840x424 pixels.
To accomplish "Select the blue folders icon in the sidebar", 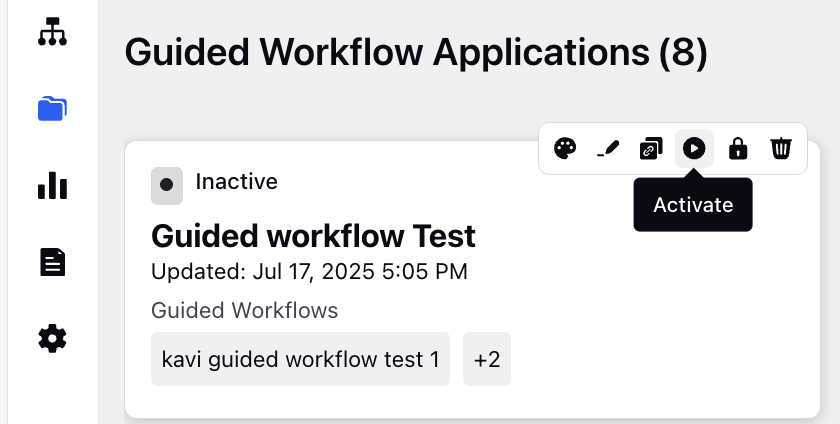I will pos(52,109).
